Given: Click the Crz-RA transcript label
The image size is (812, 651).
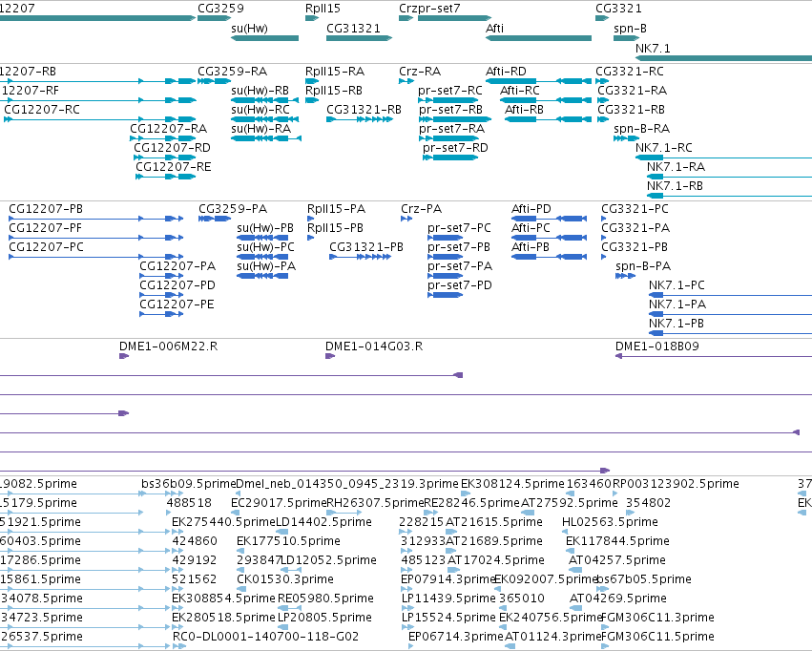Looking at the screenshot, I should click(x=420, y=72).
